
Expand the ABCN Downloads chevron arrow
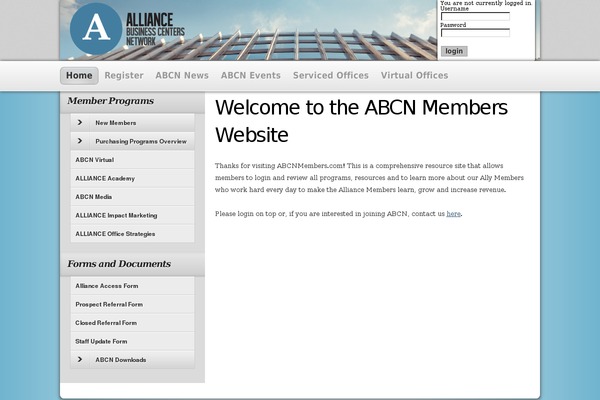(80, 359)
